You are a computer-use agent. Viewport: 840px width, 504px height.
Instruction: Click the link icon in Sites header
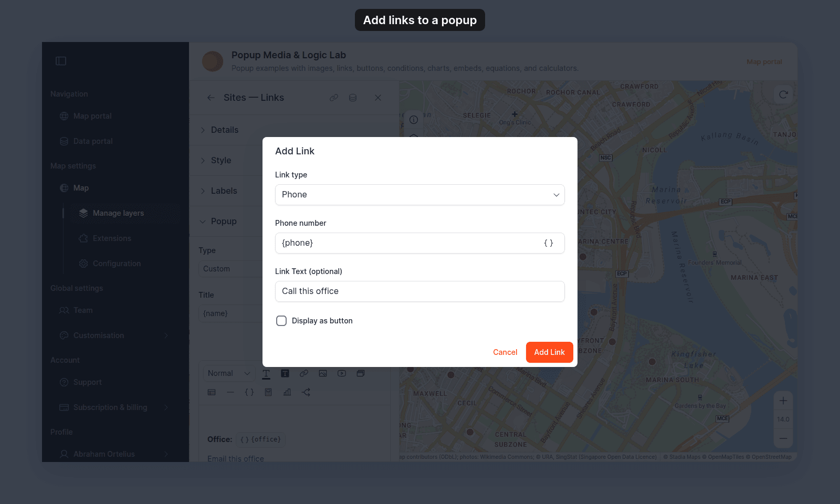coord(334,98)
